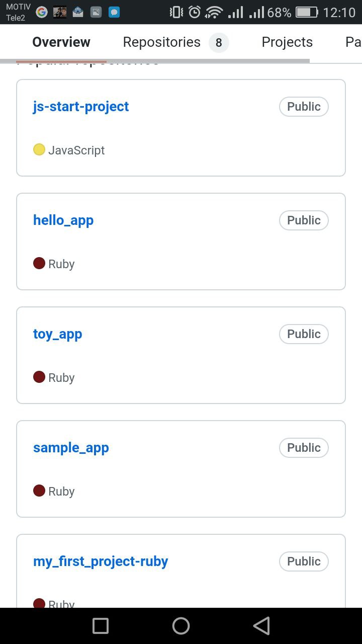The image size is (362, 644).
Task: Open the toy_app repository link
Action: 57,334
